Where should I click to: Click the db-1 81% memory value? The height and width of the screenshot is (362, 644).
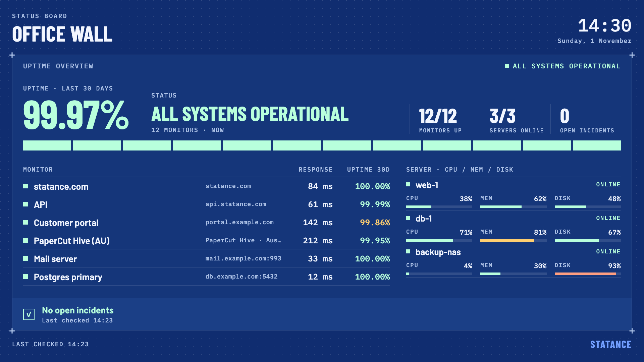click(x=540, y=232)
